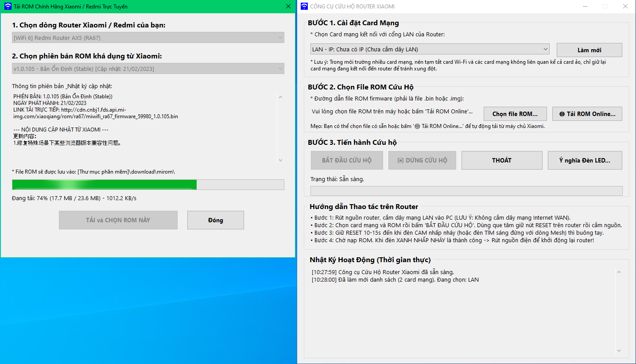Click the 'LINK TẢI TRỰC TIẾP' firmware URL text
This screenshot has height=364, width=636.
pyautogui.click(x=96, y=113)
